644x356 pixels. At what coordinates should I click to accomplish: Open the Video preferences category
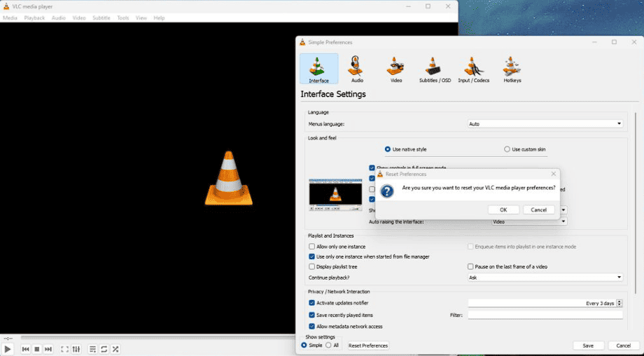[396, 69]
